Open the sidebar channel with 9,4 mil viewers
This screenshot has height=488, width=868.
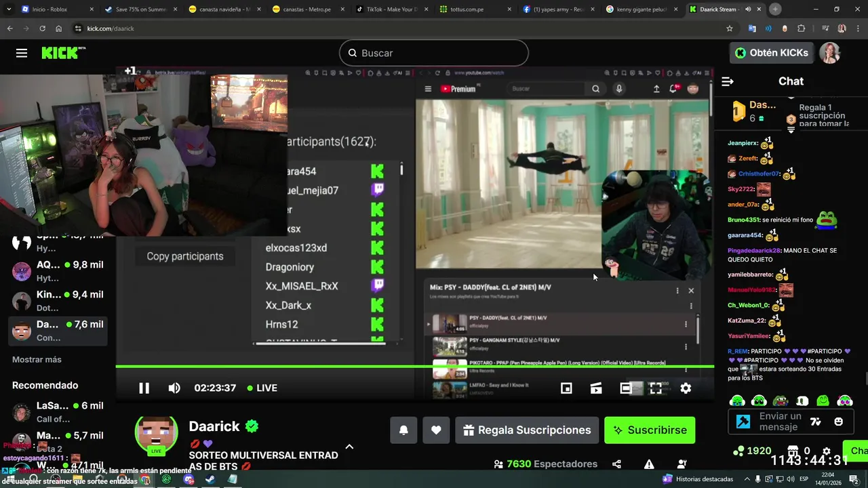(x=59, y=300)
